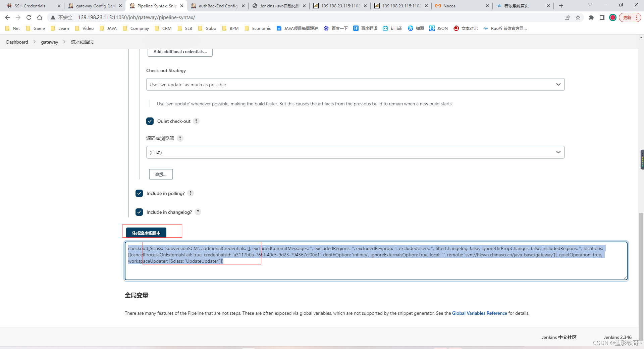Screen dimensions: 644x349
Task: Switch to the 若依系统首页 tab
Action: 523,6
